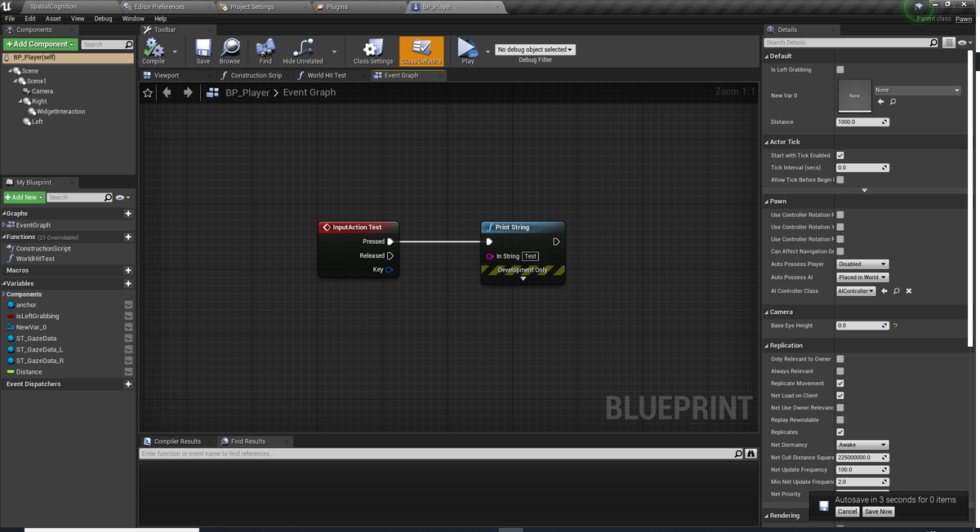980x532 pixels.
Task: Open the Auto Possess AI dropdown
Action: pyautogui.click(x=862, y=277)
